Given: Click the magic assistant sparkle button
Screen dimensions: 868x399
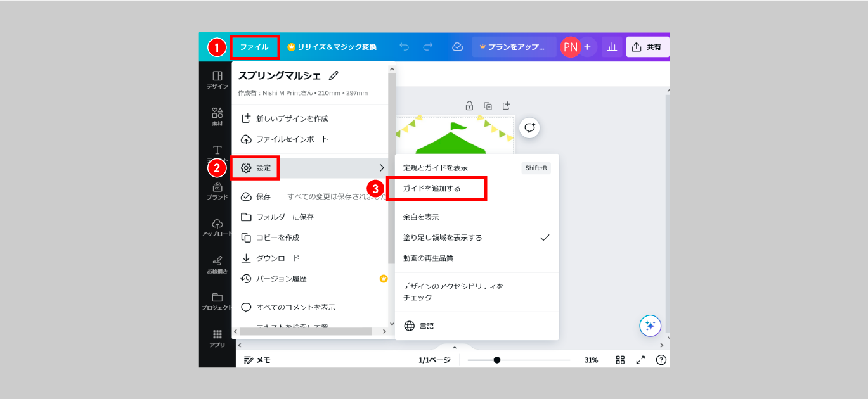Looking at the screenshot, I should (650, 326).
